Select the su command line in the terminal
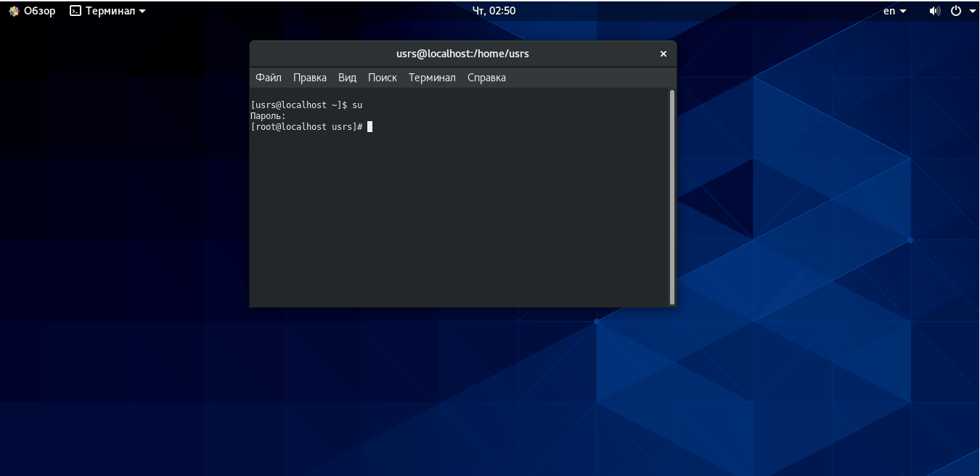This screenshot has width=980, height=476. (305, 104)
